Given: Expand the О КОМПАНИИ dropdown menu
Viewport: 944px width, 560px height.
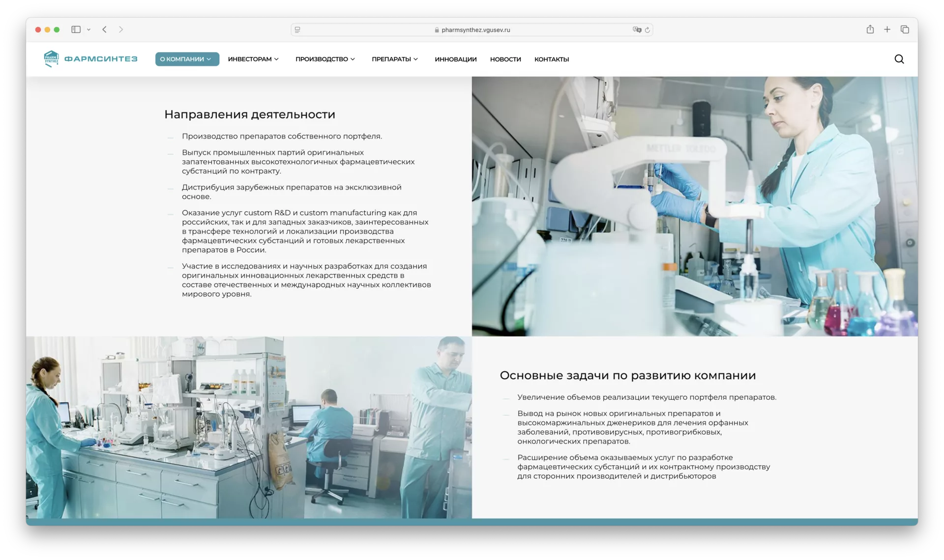Looking at the screenshot, I should click(187, 59).
